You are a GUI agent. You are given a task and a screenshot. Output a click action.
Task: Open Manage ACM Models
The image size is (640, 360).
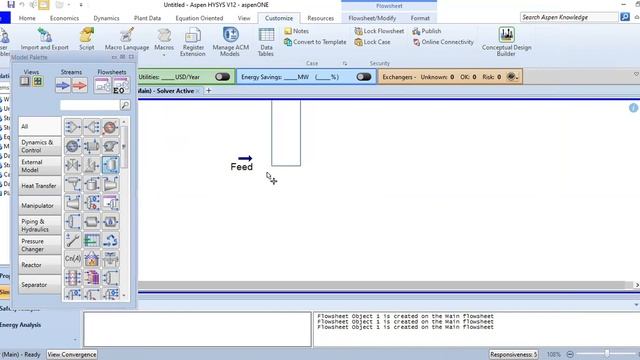(x=231, y=42)
